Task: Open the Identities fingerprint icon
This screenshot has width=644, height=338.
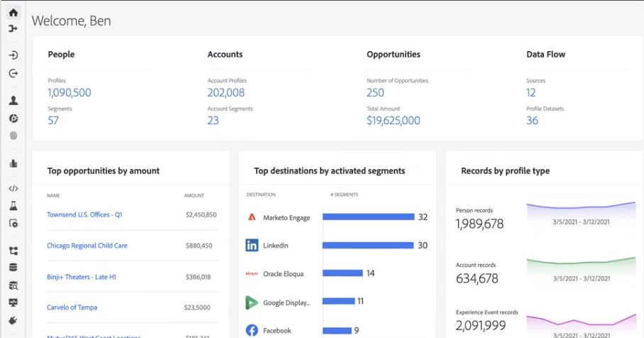Action: point(13,136)
